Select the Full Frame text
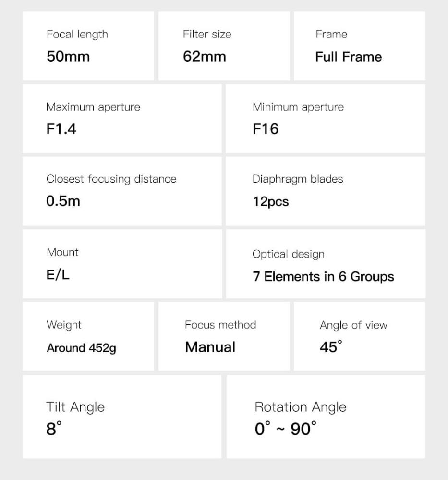The height and width of the screenshot is (480, 448). (348, 57)
